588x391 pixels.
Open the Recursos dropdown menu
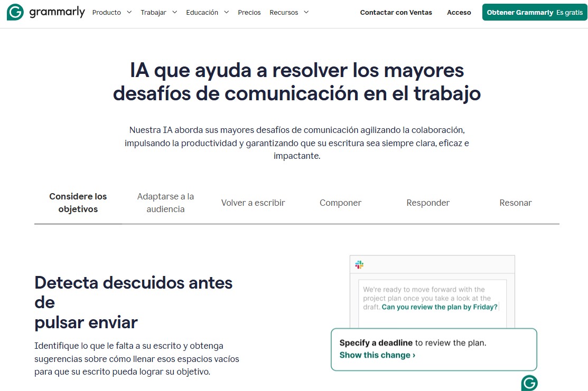tap(289, 12)
